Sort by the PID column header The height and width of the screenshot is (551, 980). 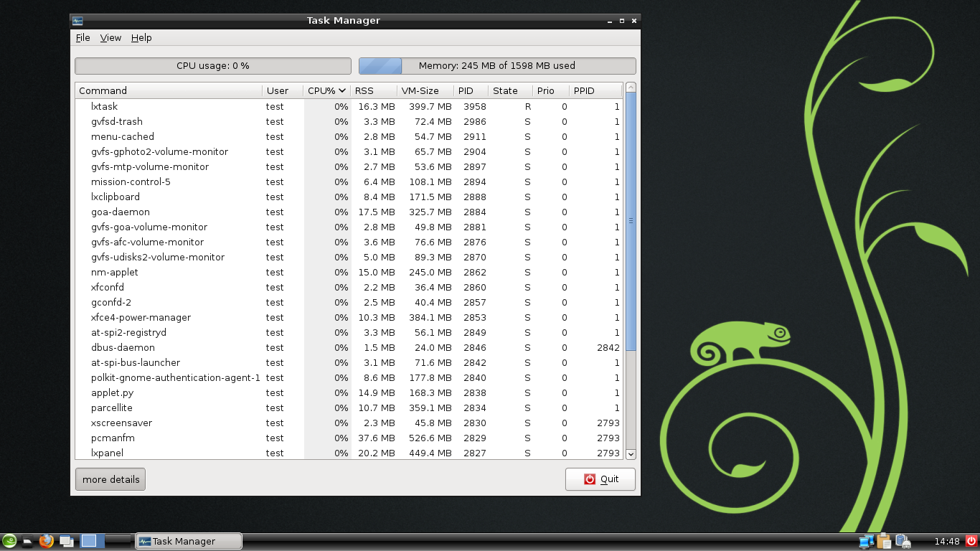pos(471,90)
